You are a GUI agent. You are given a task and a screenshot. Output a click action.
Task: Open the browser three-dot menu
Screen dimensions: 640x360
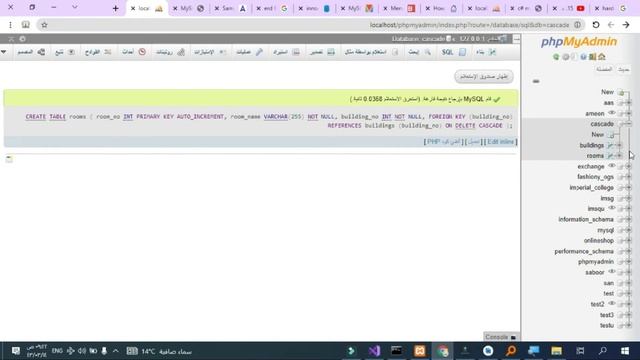click(x=11, y=25)
